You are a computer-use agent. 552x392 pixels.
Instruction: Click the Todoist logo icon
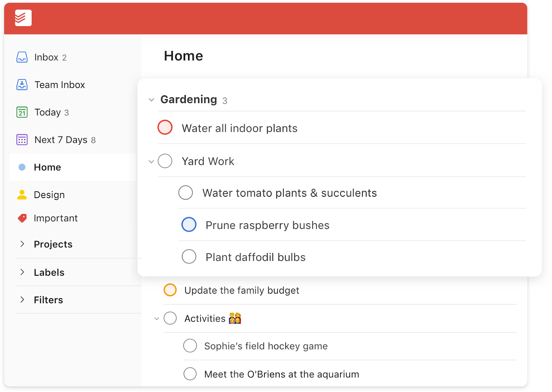[23, 18]
